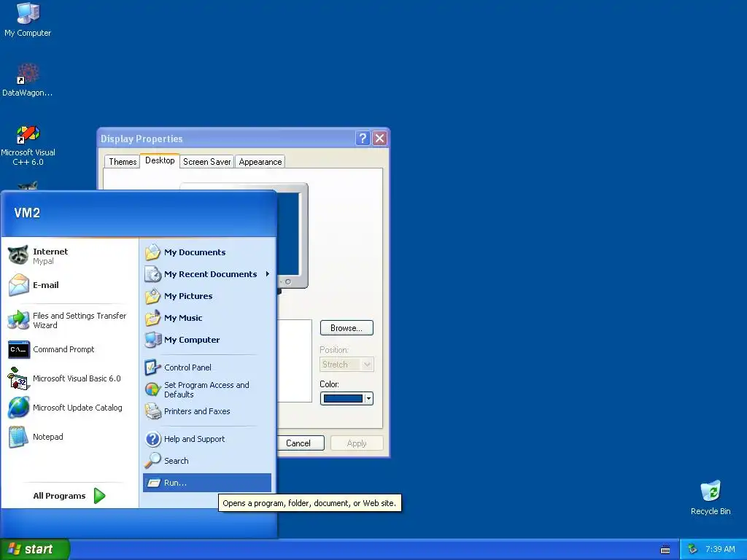Image resolution: width=747 pixels, height=560 pixels.
Task: Launch Mypal Internet browser from Start menu
Action: click(x=69, y=256)
